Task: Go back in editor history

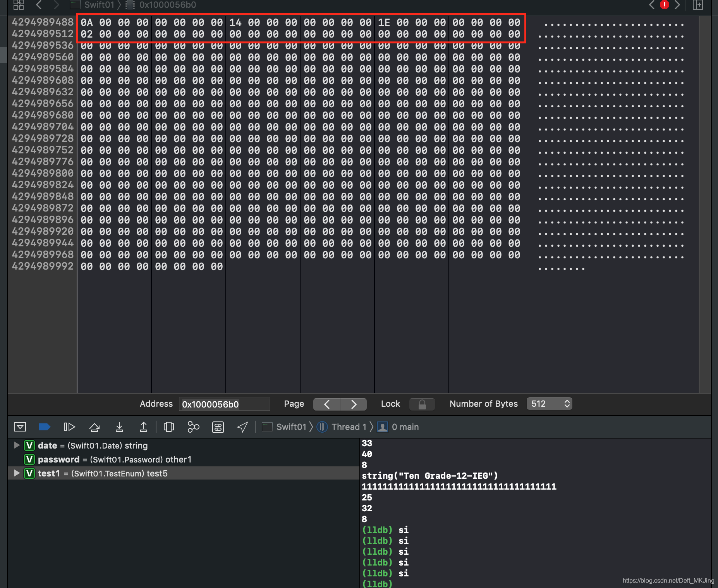Action: point(38,5)
